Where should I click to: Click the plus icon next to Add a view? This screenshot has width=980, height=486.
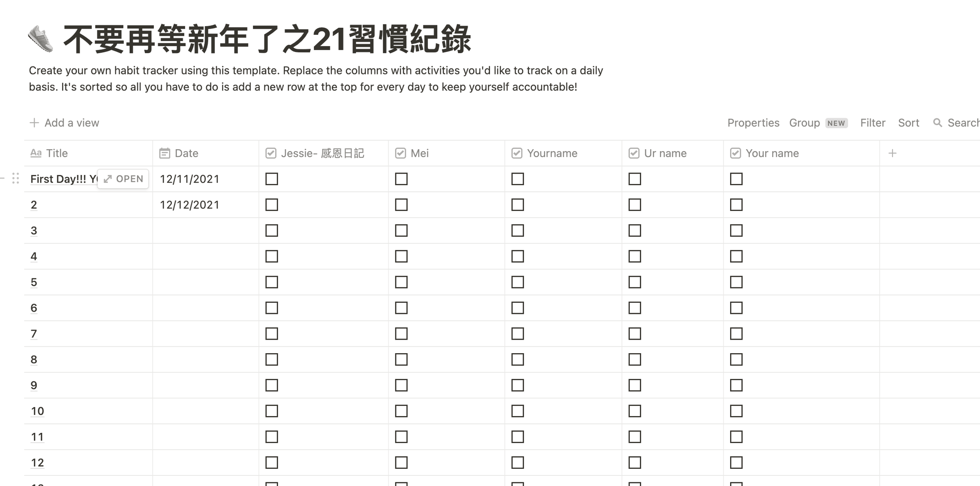(34, 123)
